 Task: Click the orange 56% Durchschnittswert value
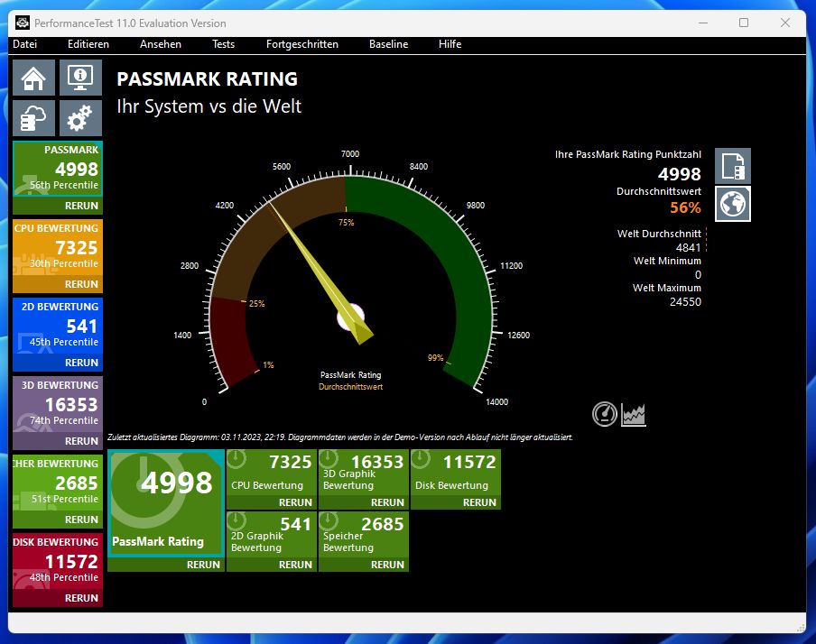click(685, 208)
